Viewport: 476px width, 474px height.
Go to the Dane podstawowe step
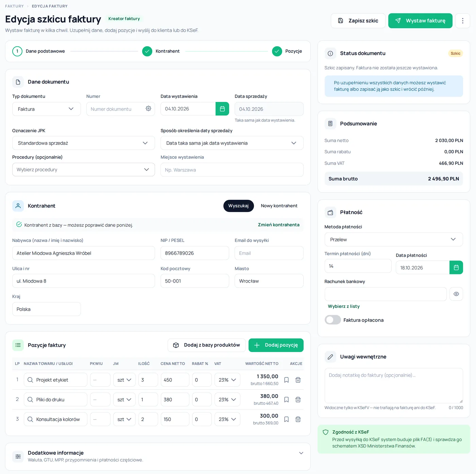click(x=39, y=51)
